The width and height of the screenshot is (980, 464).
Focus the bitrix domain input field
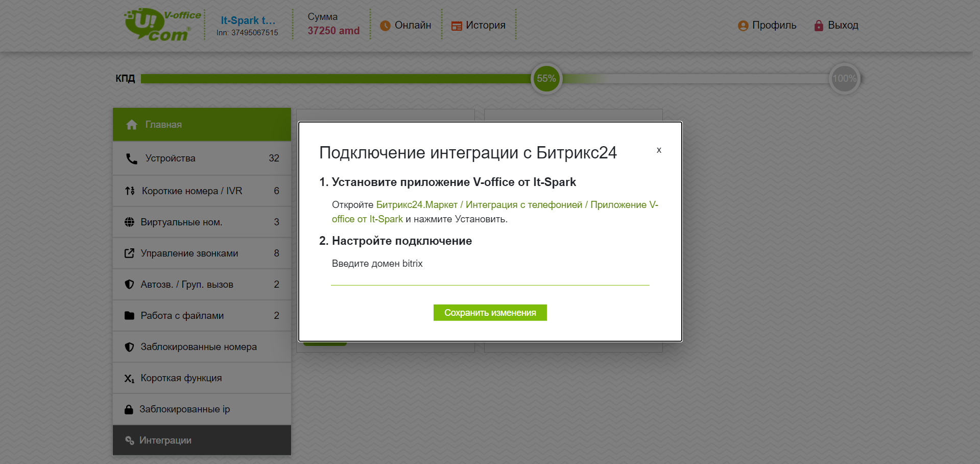[x=490, y=277]
